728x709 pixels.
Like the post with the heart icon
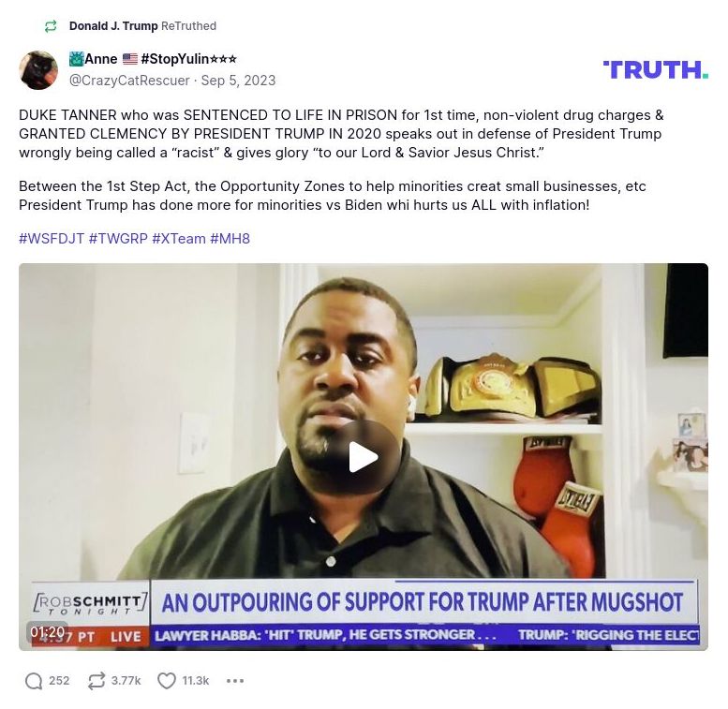166,681
